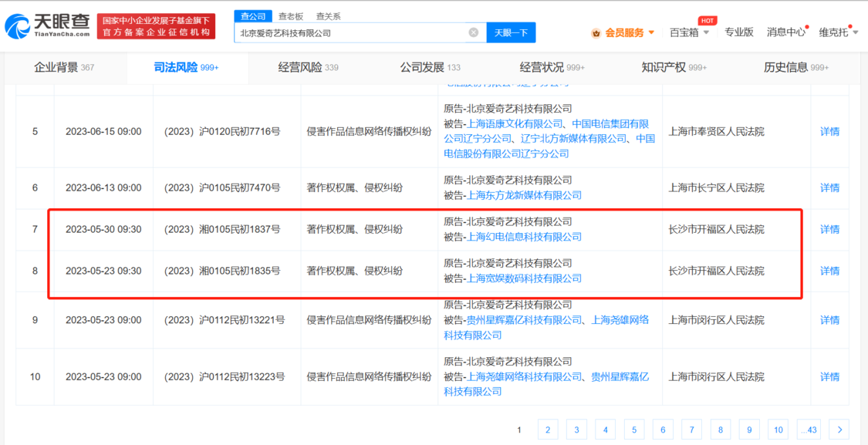Go to page 9
This screenshot has height=445, width=868.
(x=749, y=429)
